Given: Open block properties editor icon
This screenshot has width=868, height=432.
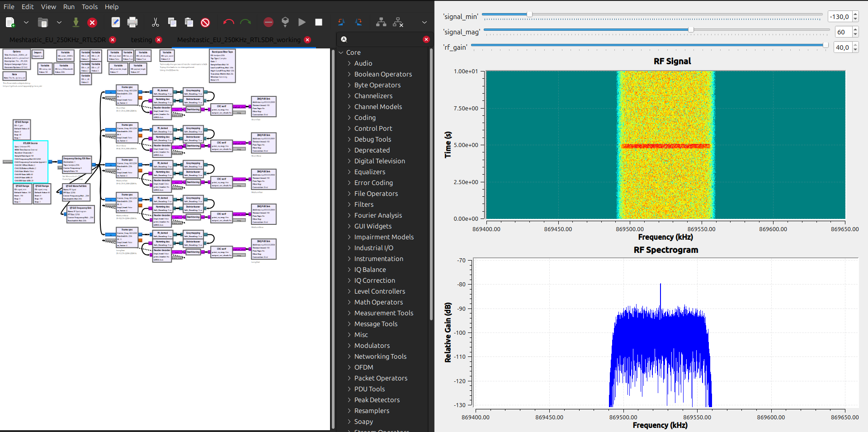Looking at the screenshot, I should (115, 22).
